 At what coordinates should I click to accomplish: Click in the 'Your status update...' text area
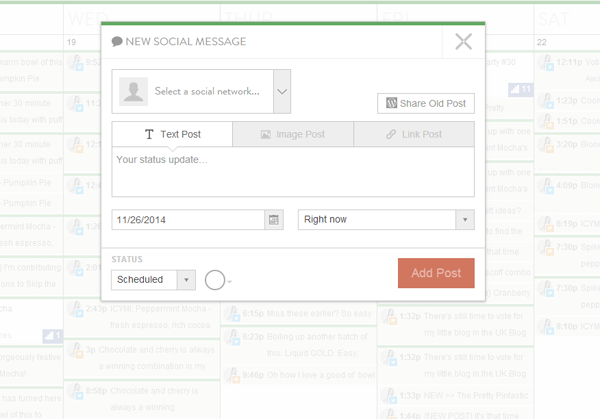coord(293,172)
